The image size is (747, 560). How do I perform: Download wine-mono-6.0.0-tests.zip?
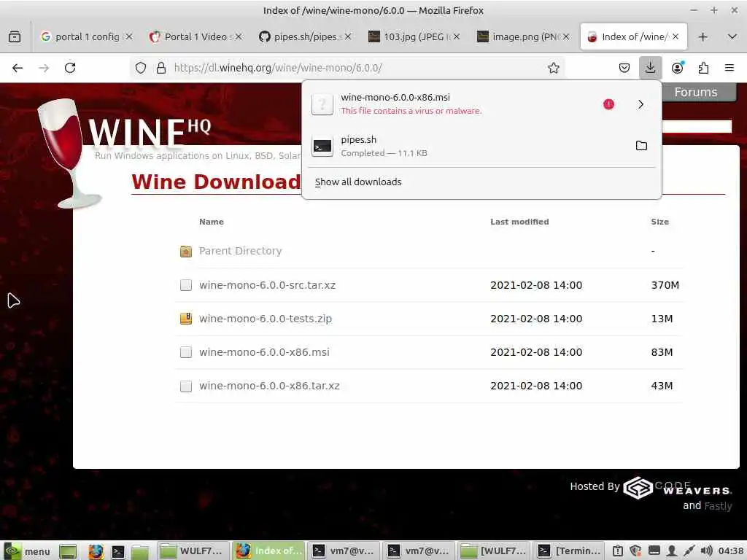click(266, 319)
